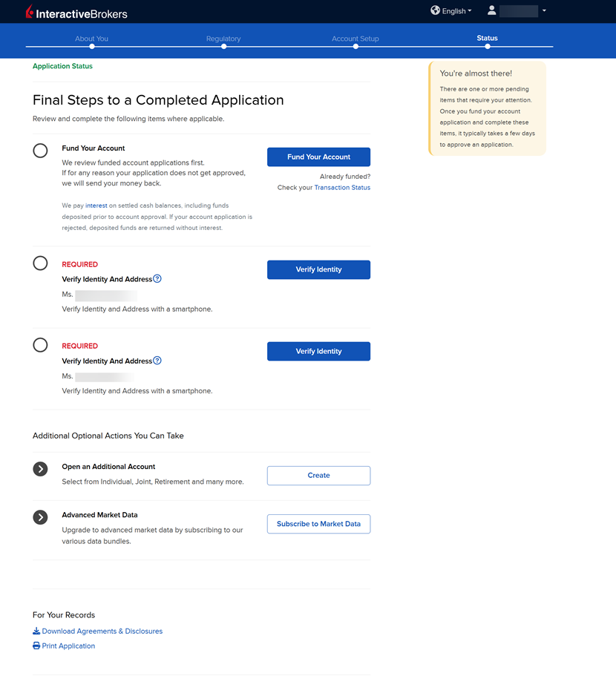Image resolution: width=616 pixels, height=679 pixels.
Task: Click help icon beside first Verify Identity And Address
Action: [157, 279]
